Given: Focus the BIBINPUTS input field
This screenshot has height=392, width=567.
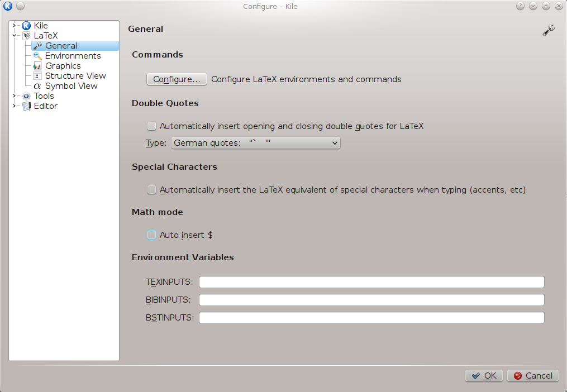Looking at the screenshot, I should [371, 300].
